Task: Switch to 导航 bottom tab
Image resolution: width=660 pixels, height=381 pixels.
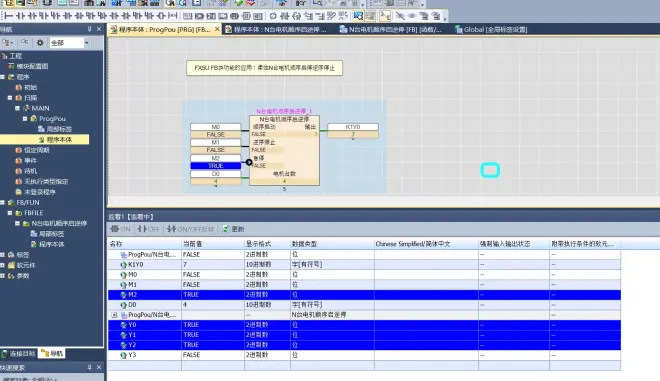Action: 53,353
